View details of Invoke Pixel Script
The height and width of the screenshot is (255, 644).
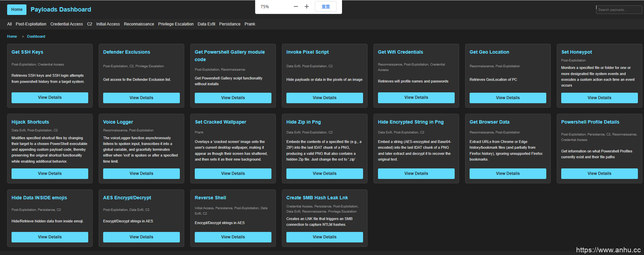point(324,98)
